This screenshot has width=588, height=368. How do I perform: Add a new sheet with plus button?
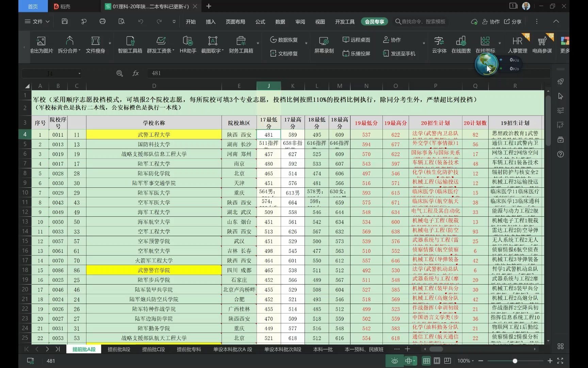tap(408, 349)
